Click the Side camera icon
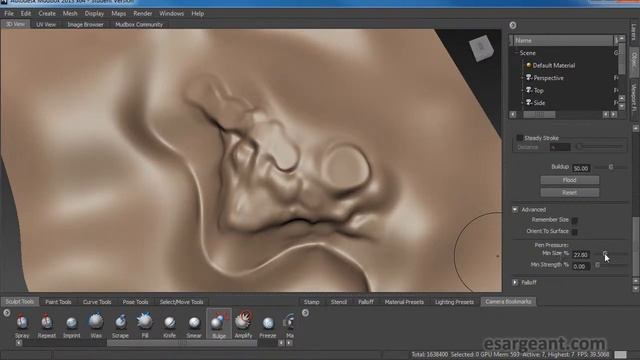This screenshot has height=360, width=640. [529, 102]
